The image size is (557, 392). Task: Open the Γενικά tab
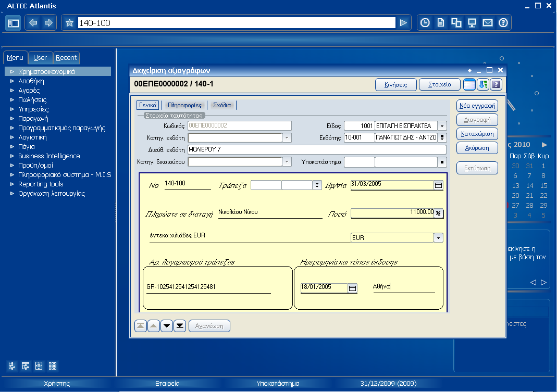147,105
